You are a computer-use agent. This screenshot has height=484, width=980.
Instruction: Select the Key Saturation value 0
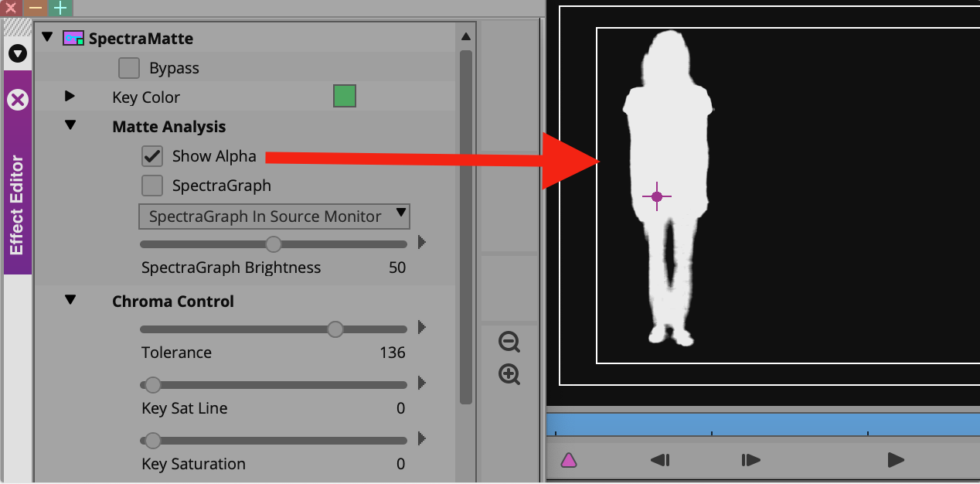[401, 464]
